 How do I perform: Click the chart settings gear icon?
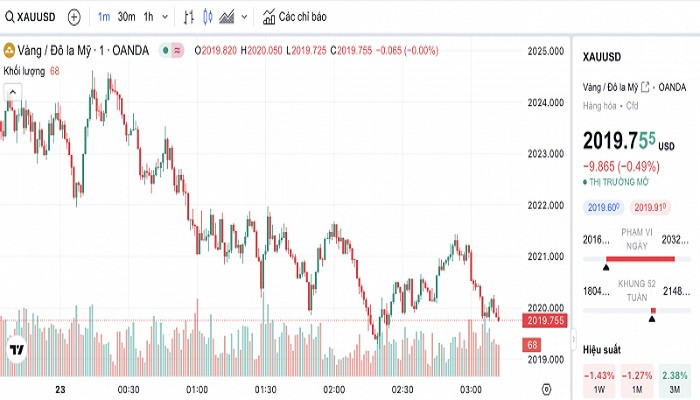(546, 388)
